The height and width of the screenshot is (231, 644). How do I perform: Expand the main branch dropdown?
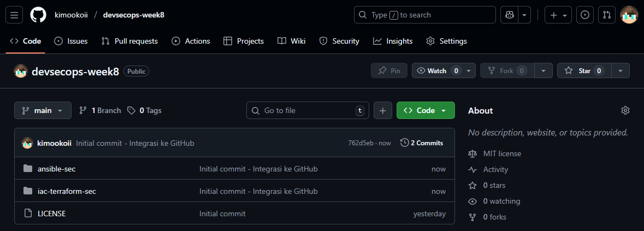point(43,110)
